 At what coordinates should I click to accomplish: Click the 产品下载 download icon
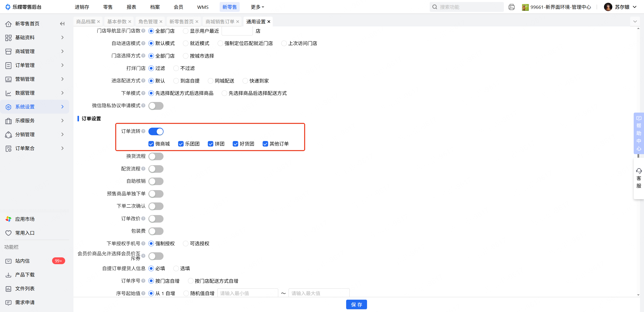point(9,275)
